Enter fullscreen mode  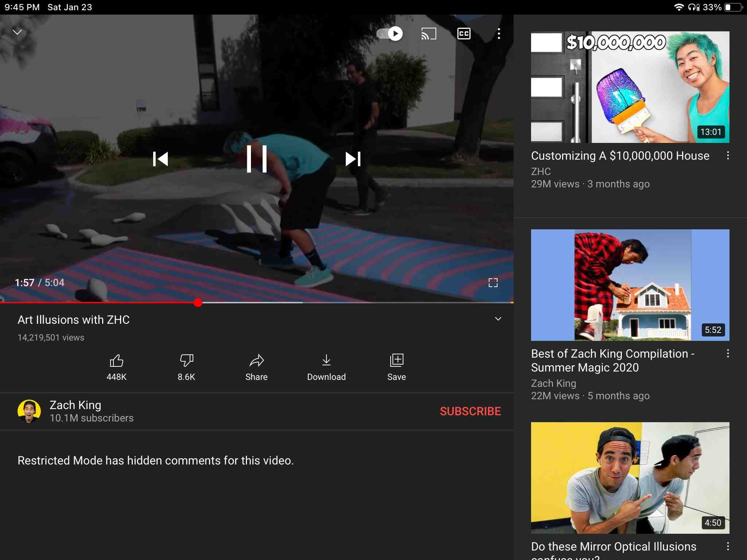tap(493, 283)
